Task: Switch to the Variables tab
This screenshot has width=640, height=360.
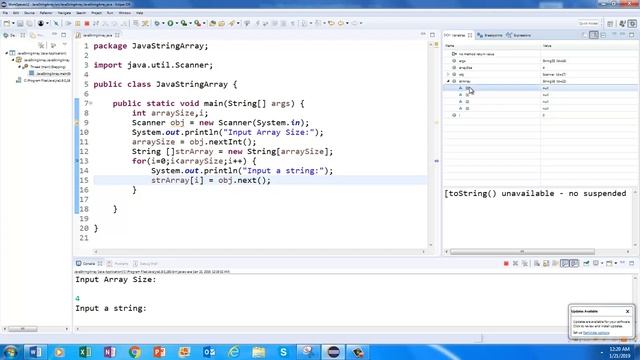Action: [x=458, y=36]
